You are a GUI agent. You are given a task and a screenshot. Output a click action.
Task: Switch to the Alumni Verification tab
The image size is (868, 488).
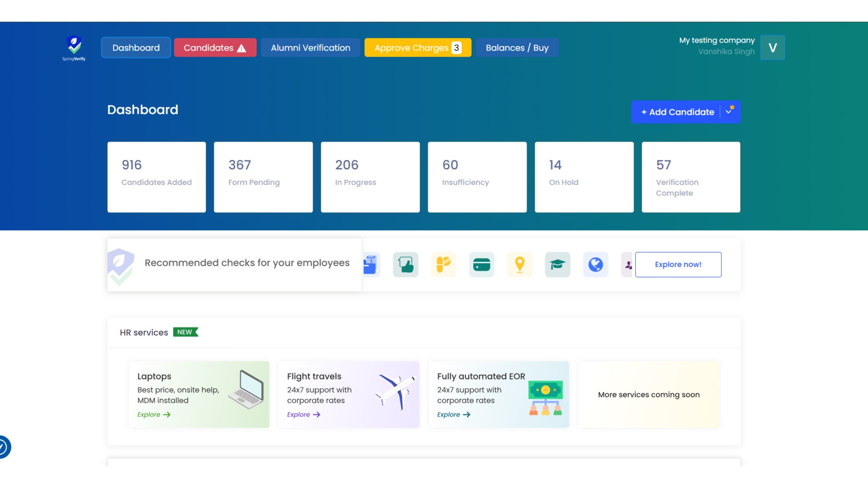pyautogui.click(x=311, y=47)
